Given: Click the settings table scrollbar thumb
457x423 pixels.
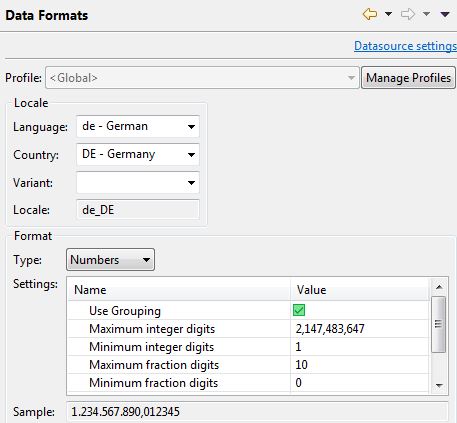Looking at the screenshot, I should click(438, 324).
